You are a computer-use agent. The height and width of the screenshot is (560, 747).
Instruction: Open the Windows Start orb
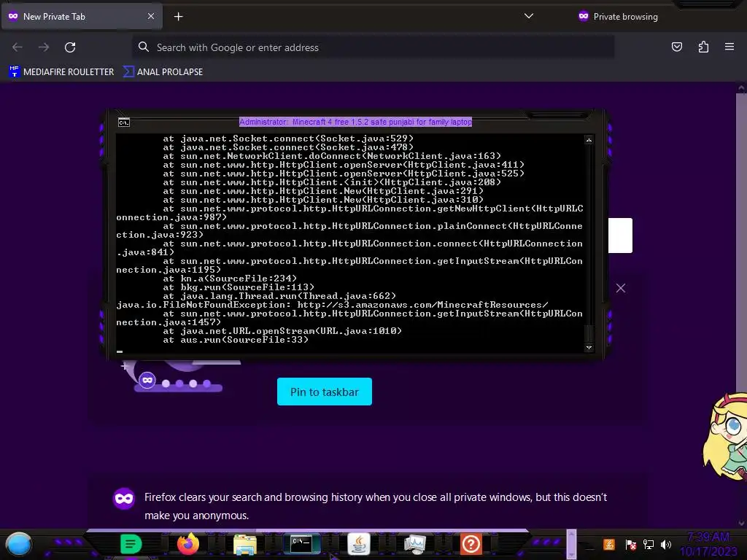click(x=19, y=544)
